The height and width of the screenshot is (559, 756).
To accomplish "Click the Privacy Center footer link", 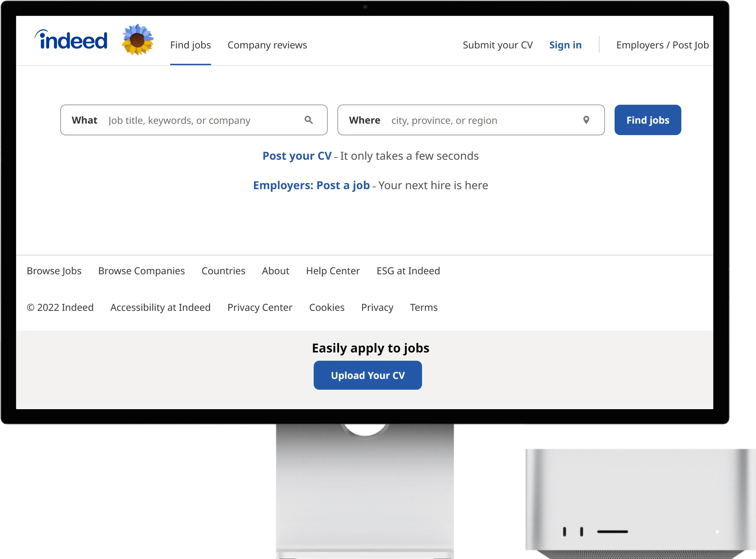I will (259, 306).
